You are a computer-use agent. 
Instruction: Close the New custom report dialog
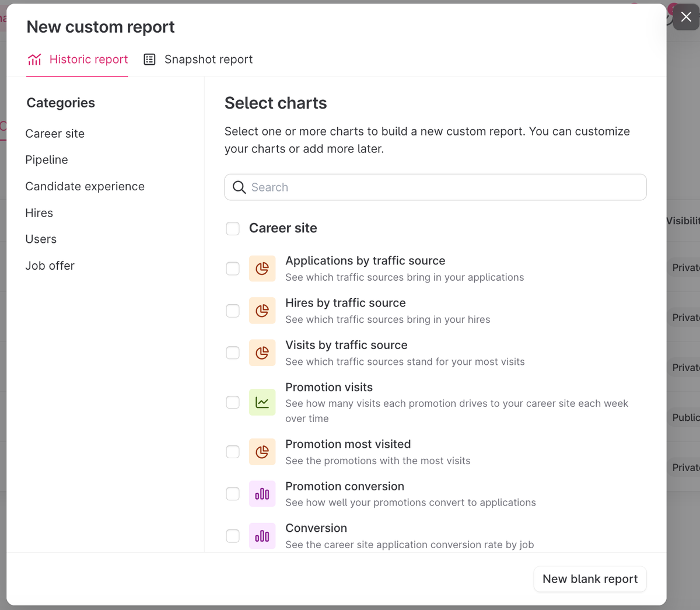click(x=686, y=18)
